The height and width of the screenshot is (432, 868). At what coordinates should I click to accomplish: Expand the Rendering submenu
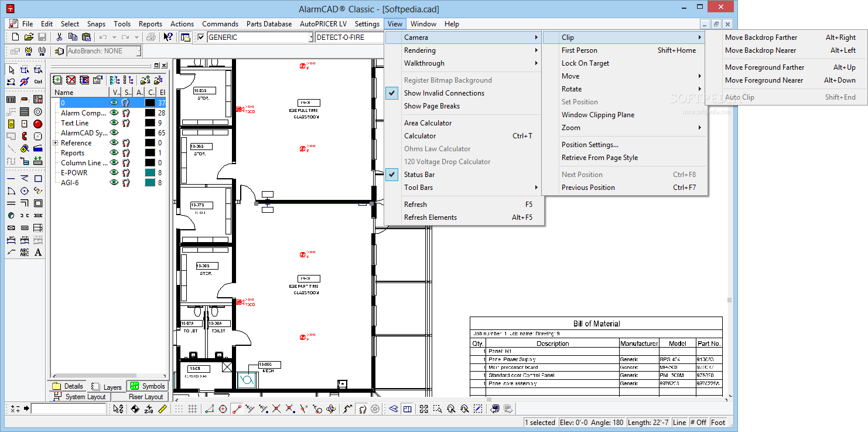tap(465, 50)
